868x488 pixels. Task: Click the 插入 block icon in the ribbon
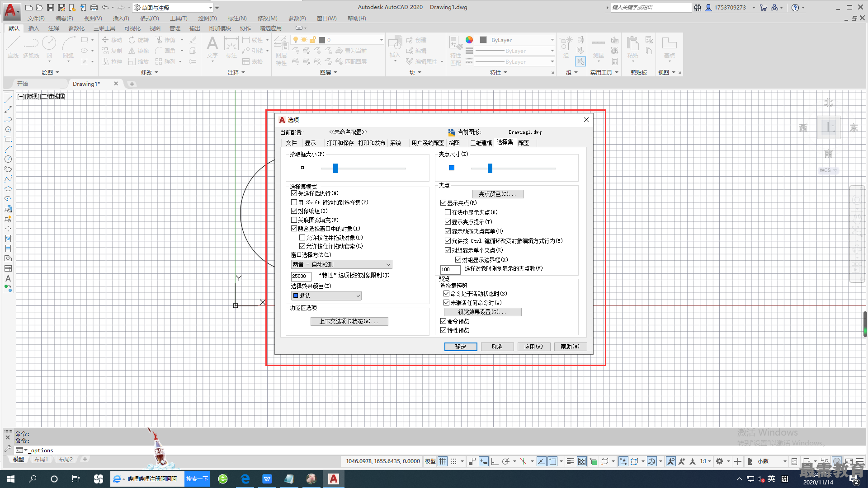[x=395, y=47]
